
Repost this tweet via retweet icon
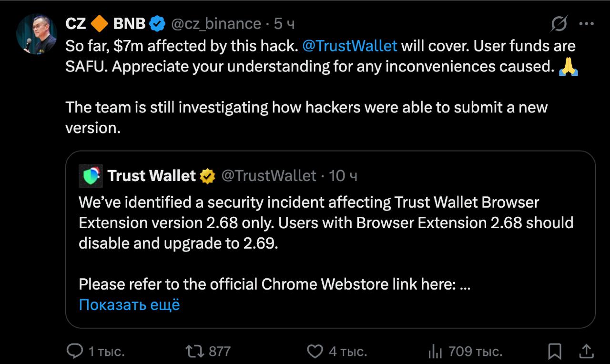coord(194,352)
